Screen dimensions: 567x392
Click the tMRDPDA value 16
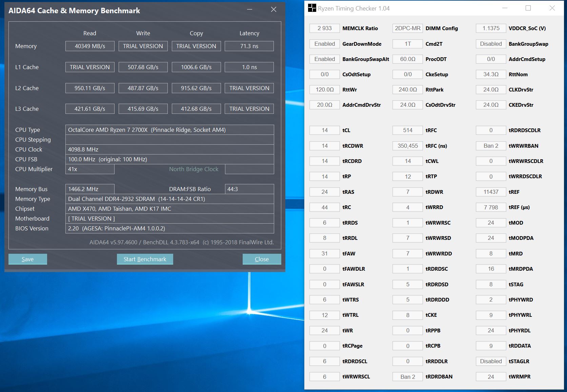point(491,269)
